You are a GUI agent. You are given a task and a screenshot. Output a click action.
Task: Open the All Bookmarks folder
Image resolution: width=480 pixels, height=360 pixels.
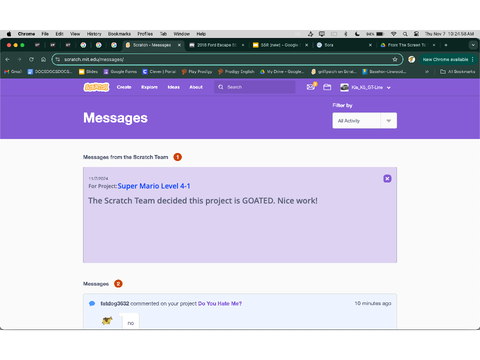click(457, 72)
